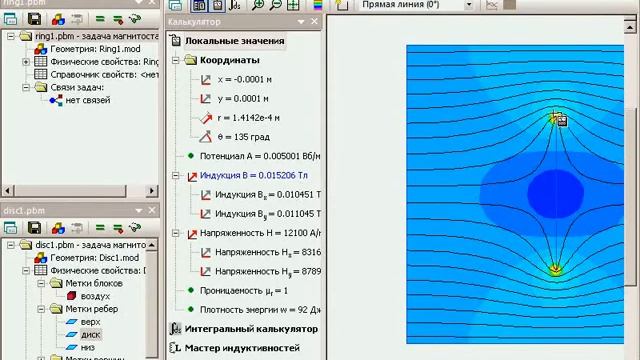Viewport: 640px width, 360px height.
Task: Click green equals solve icon in disc1.pbm toolbar
Action: click(100, 228)
